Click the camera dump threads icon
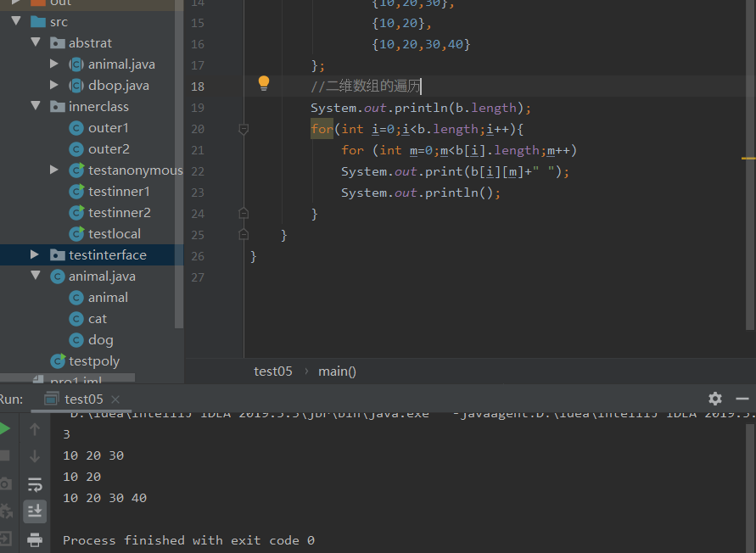 click(x=5, y=483)
